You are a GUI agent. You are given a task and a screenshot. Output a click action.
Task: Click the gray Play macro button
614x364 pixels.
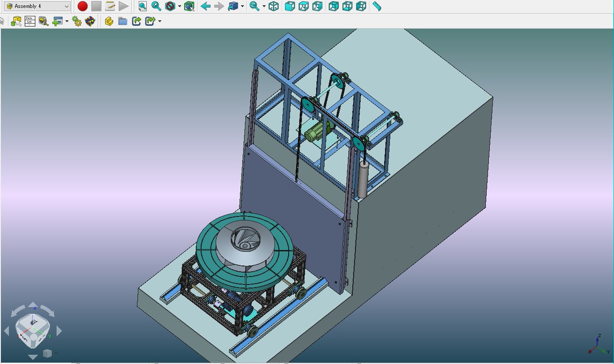tap(123, 6)
